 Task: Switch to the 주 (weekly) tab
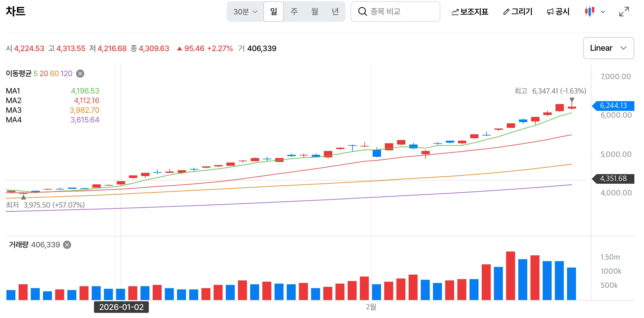click(294, 12)
